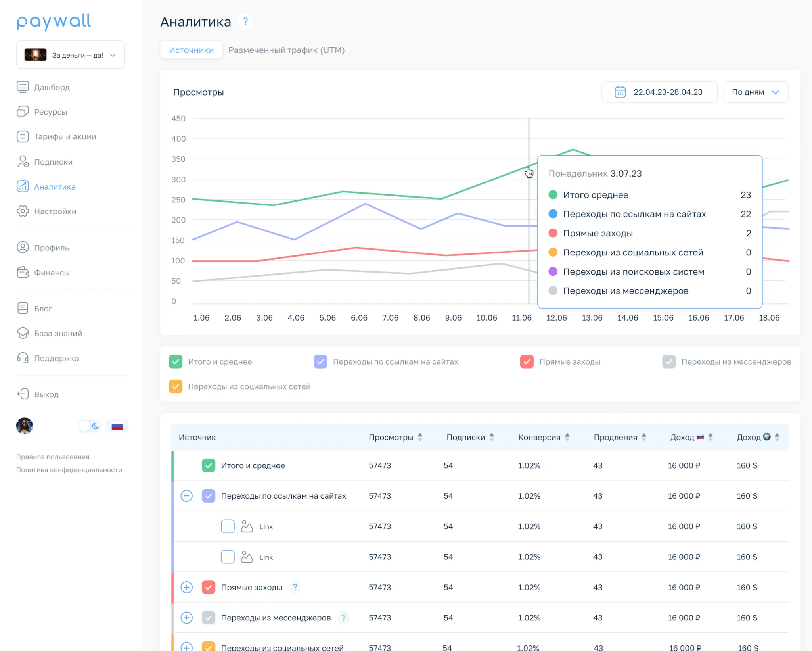Viewport: 812px width, 651px height.
Task: Click the help question mark beside Аналитика
Action: click(245, 21)
